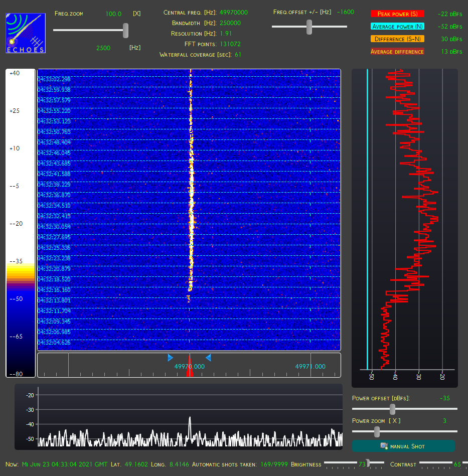The height and width of the screenshot is (476, 468).
Task: Click the current date and time text
Action: tap(65, 464)
